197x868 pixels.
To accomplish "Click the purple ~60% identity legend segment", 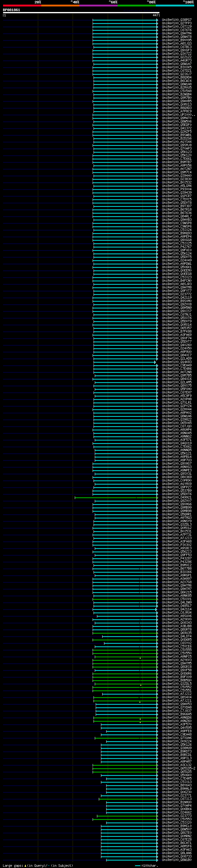I will point(99,6).
